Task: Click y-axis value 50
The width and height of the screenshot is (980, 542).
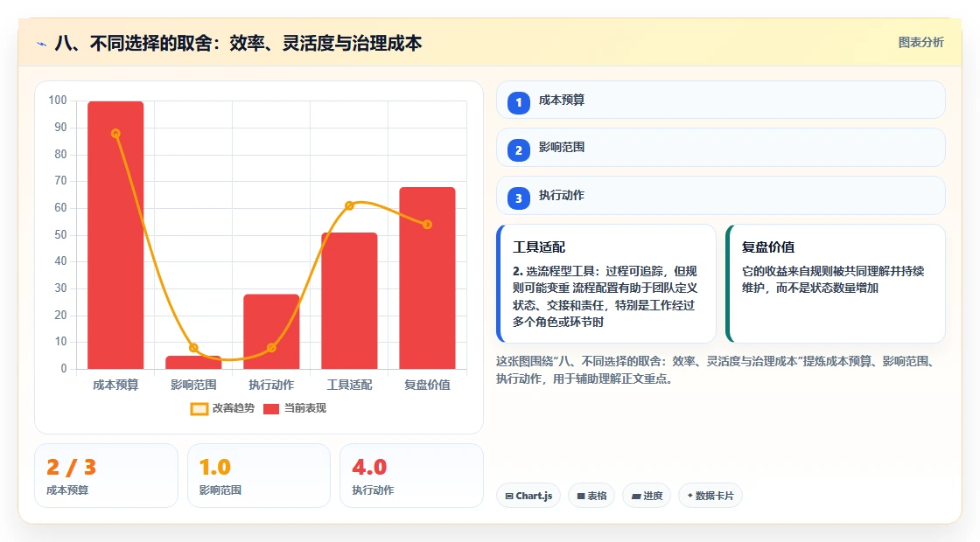Action: pos(60,235)
